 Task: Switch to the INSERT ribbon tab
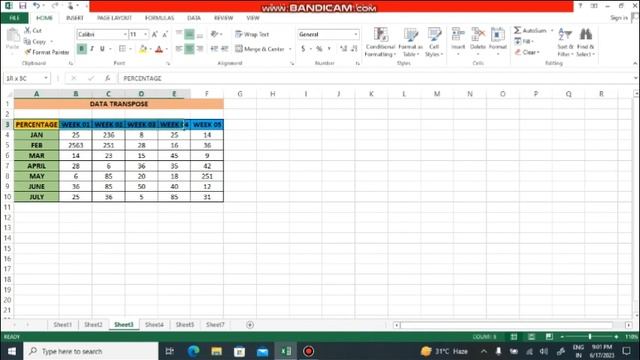pyautogui.click(x=75, y=18)
